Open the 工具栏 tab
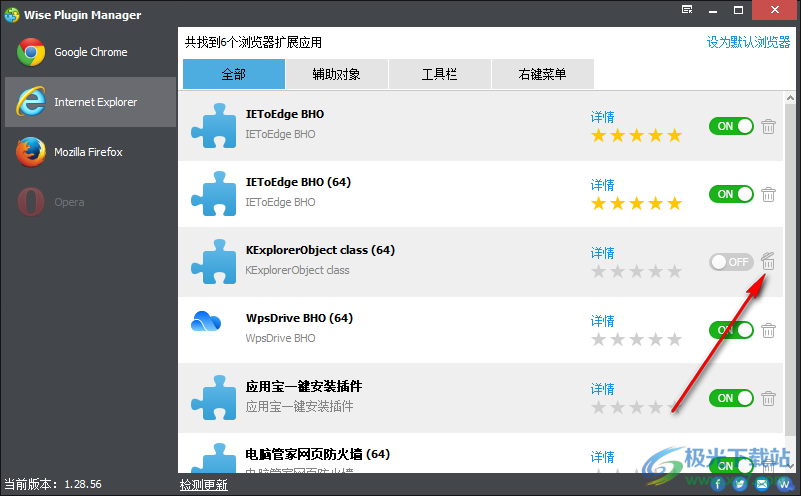 tap(440, 74)
